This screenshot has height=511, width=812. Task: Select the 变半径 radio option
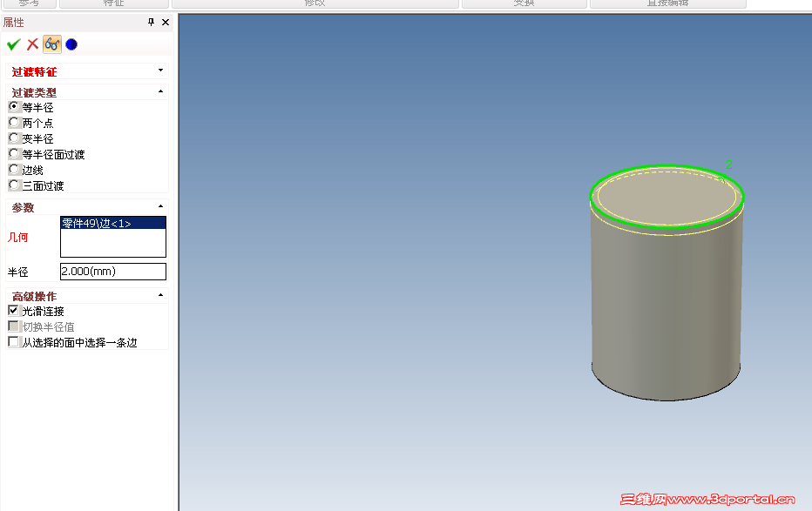(x=14, y=138)
